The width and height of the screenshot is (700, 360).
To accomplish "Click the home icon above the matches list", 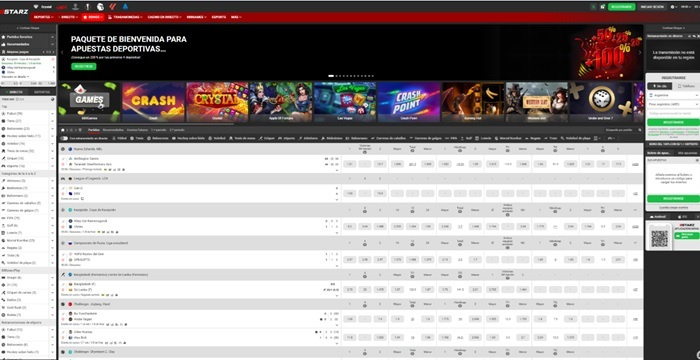I will (63, 130).
